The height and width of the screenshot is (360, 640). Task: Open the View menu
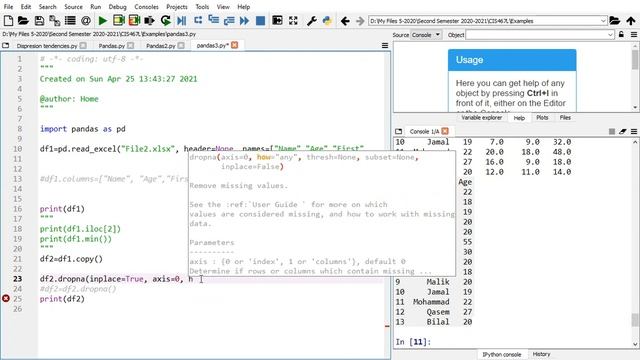coord(223,7)
